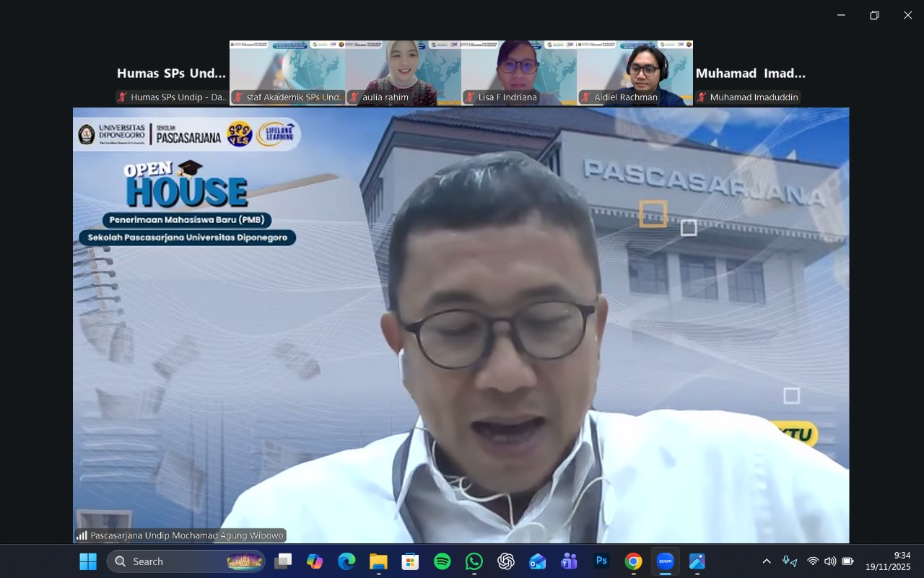Open Wi-Fi network quick settings

pyautogui.click(x=813, y=561)
